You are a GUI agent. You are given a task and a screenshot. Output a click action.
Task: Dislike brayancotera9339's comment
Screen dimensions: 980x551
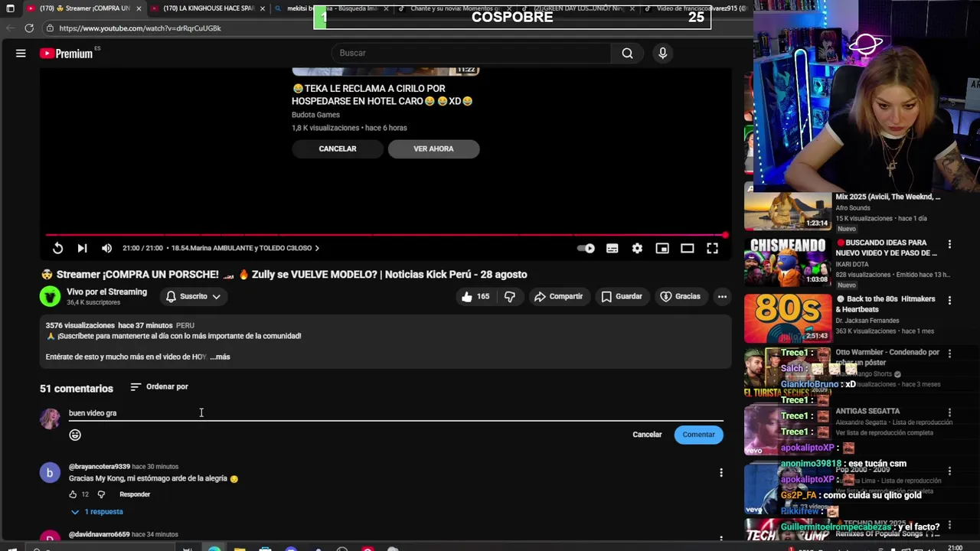(x=101, y=494)
